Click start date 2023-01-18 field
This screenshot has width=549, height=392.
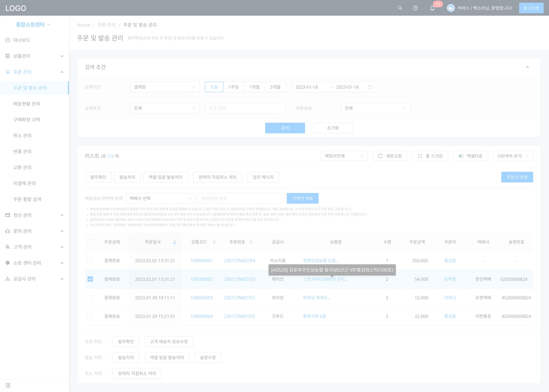pos(307,87)
